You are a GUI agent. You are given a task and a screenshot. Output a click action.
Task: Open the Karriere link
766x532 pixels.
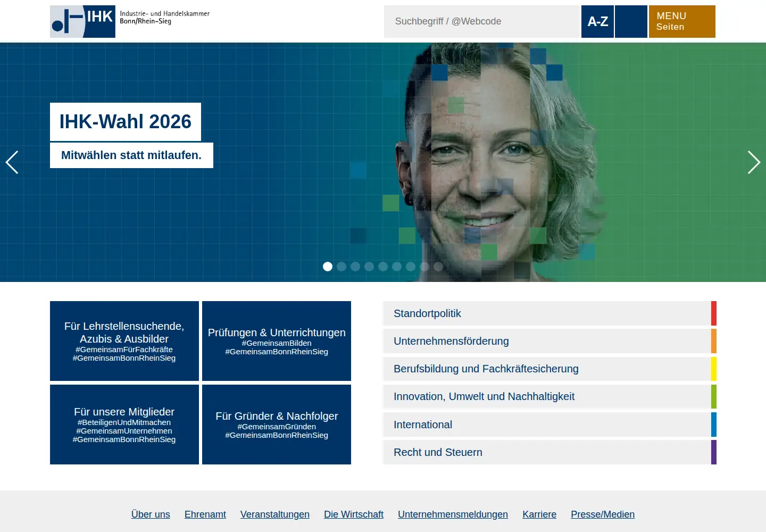pyautogui.click(x=539, y=514)
